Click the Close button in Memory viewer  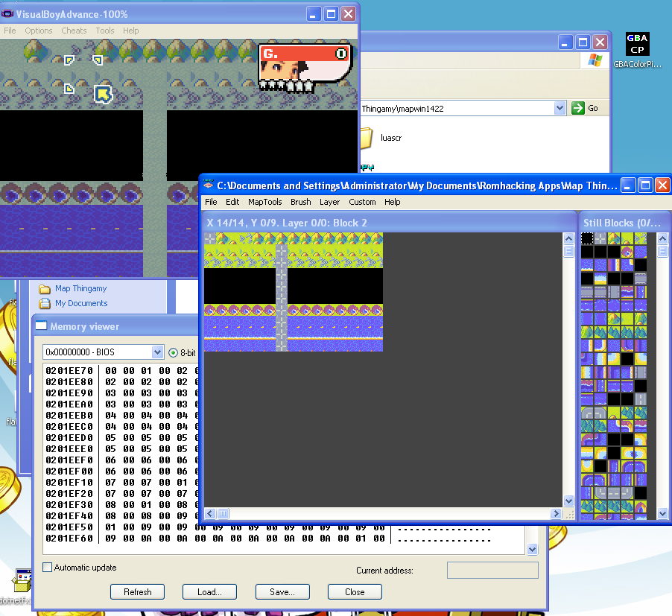(355, 592)
